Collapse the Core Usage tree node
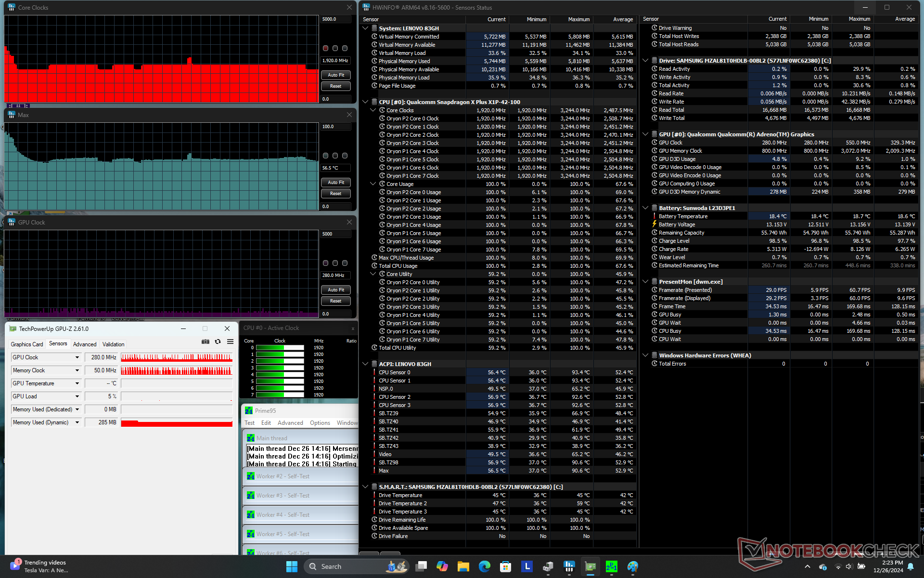 pyautogui.click(x=373, y=184)
